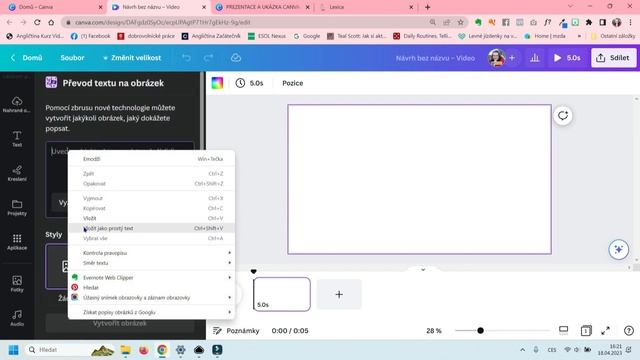Open the Nahrané uploads panel

click(17, 104)
